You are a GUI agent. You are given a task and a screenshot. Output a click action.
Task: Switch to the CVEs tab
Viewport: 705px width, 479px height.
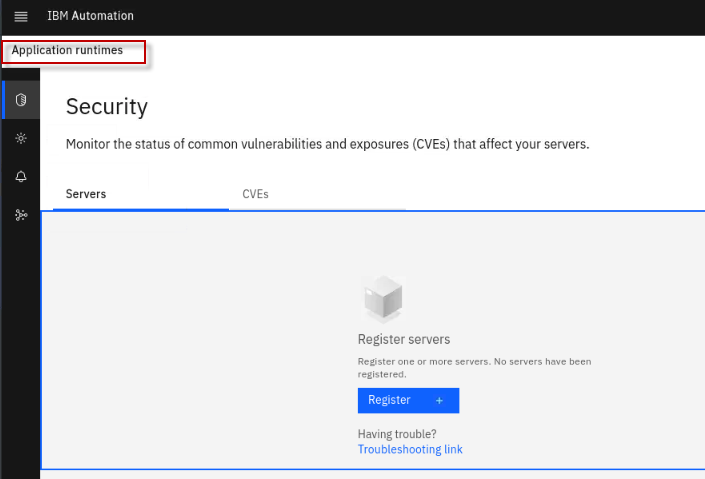pyautogui.click(x=255, y=194)
